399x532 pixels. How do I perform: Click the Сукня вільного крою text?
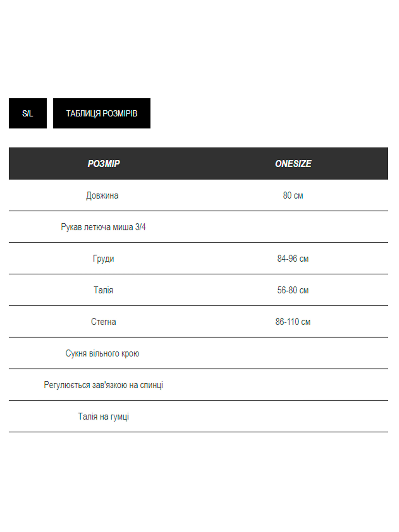click(102, 353)
